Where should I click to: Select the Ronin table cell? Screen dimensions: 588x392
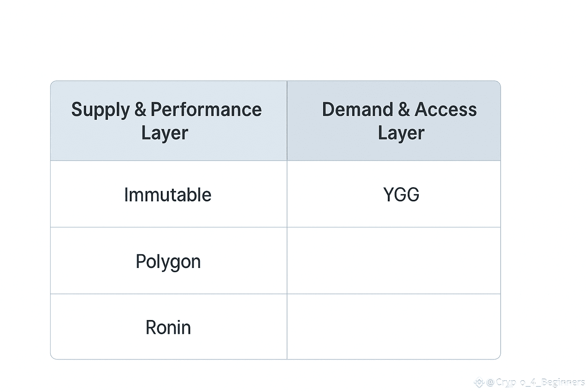click(x=168, y=328)
